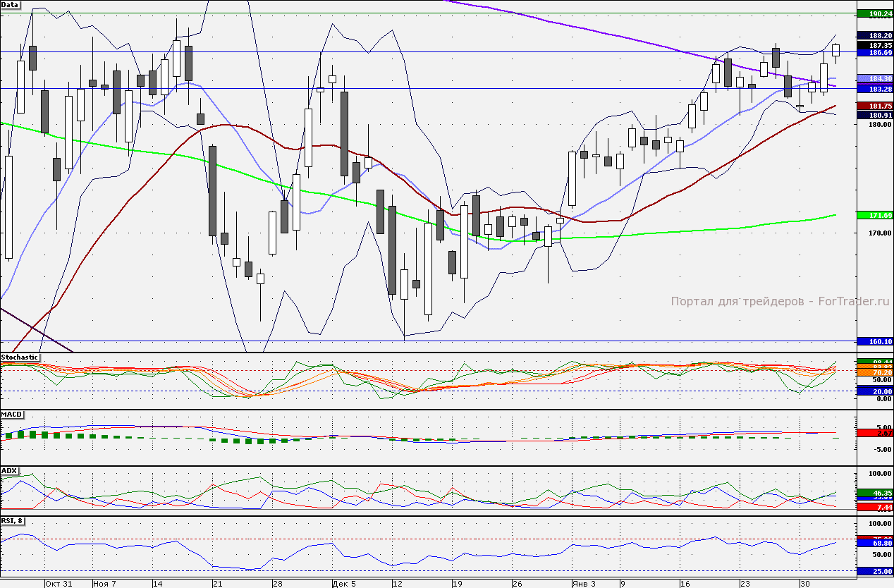
Task: Click the '23' date axis label
Action: click(745, 584)
